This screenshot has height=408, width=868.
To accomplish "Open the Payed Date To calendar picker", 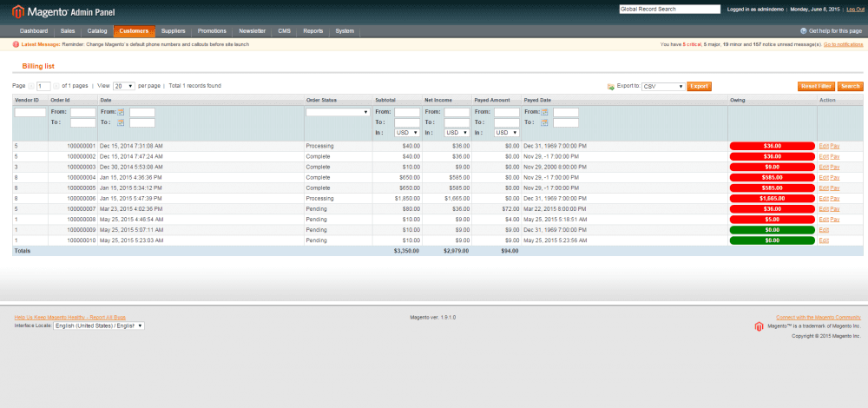I will coord(545,122).
